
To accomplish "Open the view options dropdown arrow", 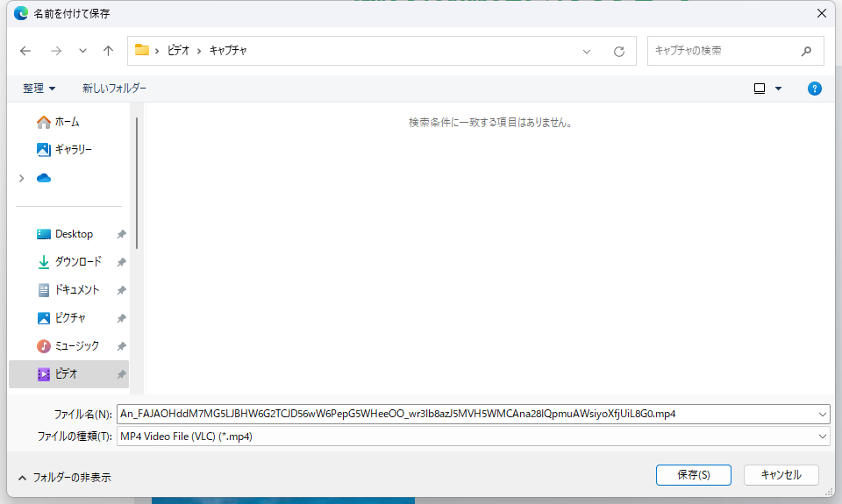I will point(778,89).
